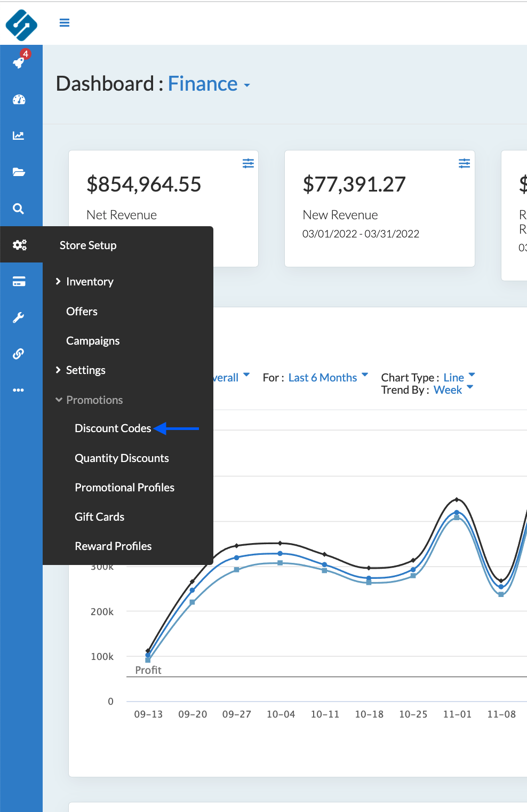Click the rocket notifications icon in sidebar
The height and width of the screenshot is (812, 527).
pos(19,62)
